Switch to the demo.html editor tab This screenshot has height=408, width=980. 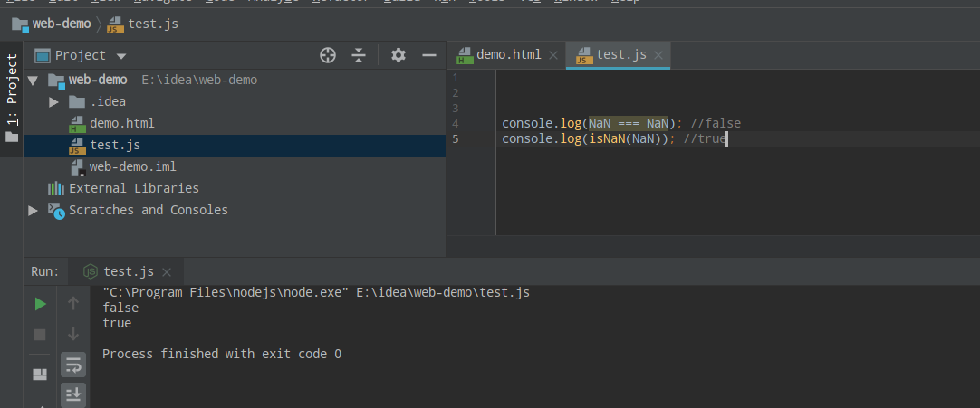509,55
